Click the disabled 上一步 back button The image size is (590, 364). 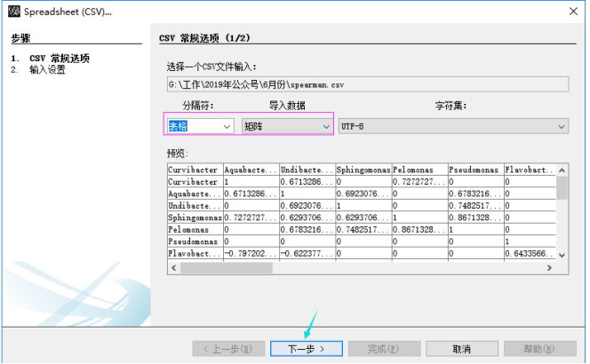pos(228,349)
